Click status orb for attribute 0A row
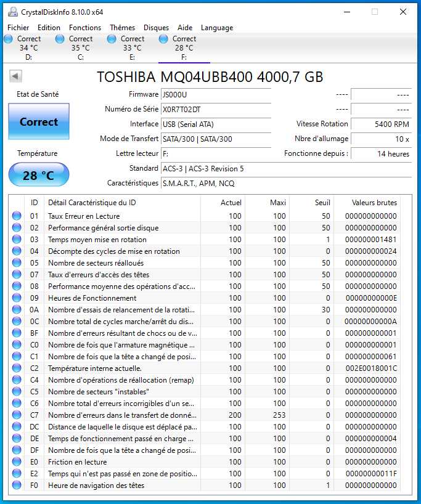The image size is (421, 504). [17, 309]
